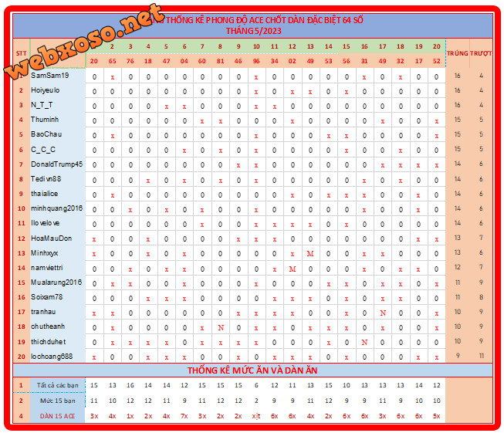Image resolution: width=504 pixels, height=433 pixels.
Task: Click the name Soixam78
Action: pyautogui.click(x=46, y=297)
